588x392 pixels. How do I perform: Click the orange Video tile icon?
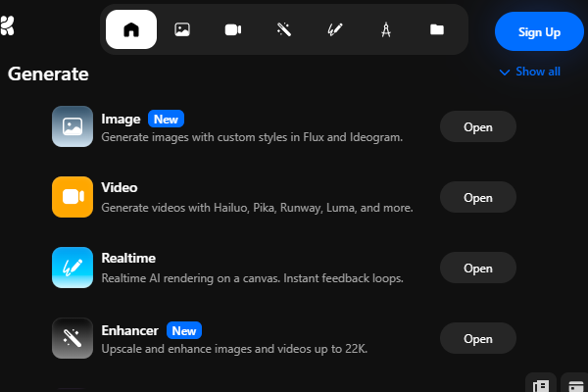(x=73, y=197)
